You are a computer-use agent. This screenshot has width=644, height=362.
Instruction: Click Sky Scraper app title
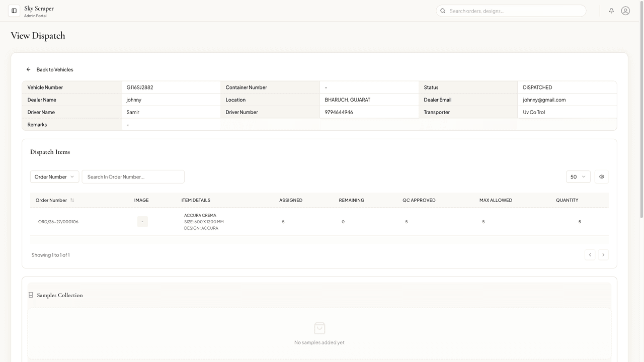click(39, 8)
